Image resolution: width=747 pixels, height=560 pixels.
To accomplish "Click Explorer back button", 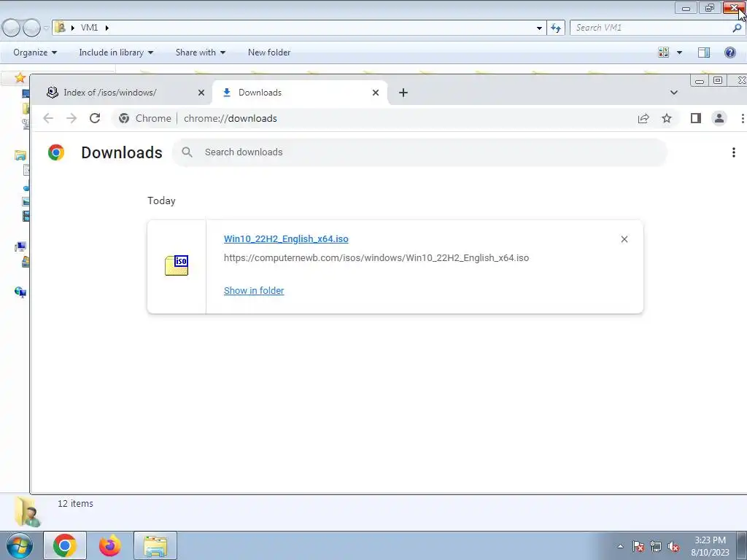I will 11,28.
